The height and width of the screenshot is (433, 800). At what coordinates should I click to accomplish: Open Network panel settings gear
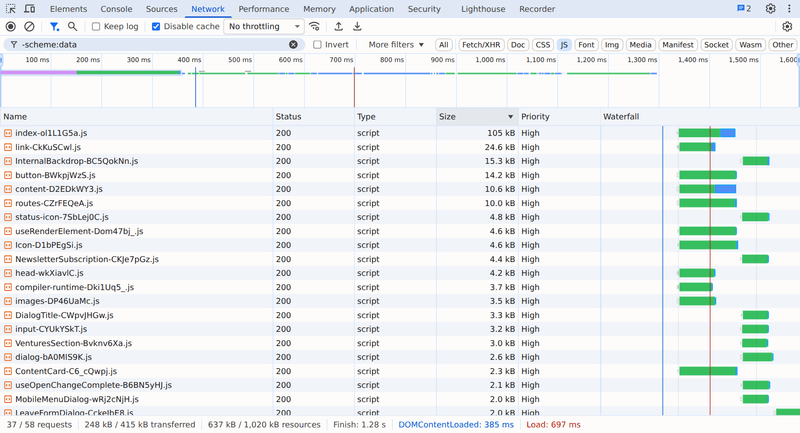787,27
